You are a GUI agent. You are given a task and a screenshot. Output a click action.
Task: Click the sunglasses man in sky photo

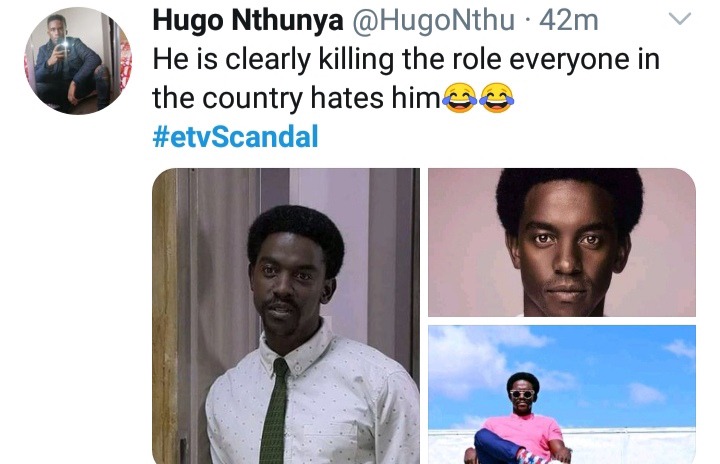(521, 418)
